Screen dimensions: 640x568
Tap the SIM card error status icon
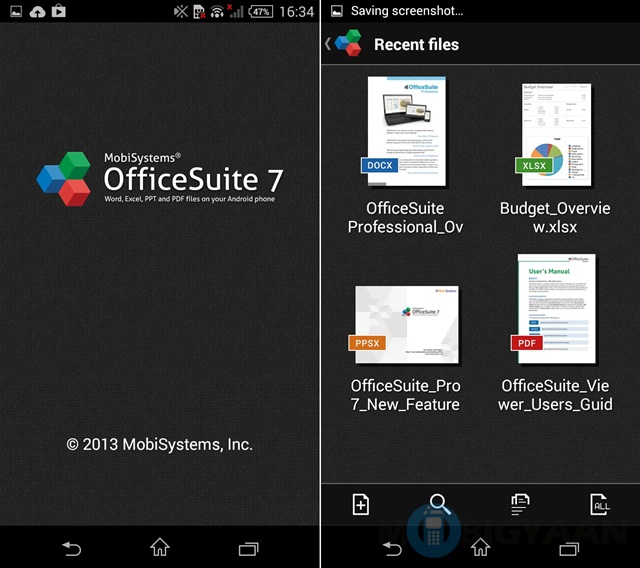point(199,12)
